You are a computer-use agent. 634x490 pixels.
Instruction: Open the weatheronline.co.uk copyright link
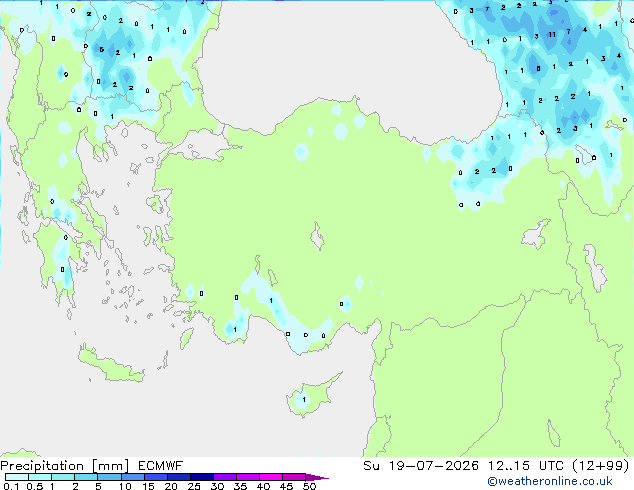pos(550,481)
